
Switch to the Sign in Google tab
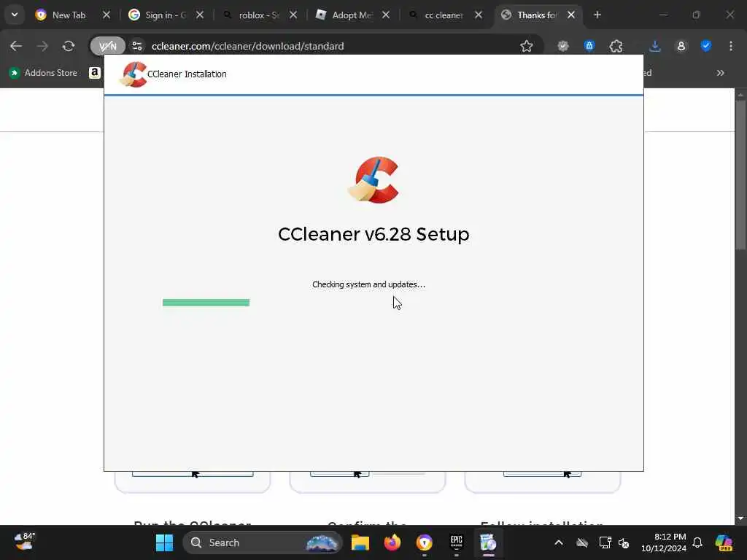tap(166, 15)
